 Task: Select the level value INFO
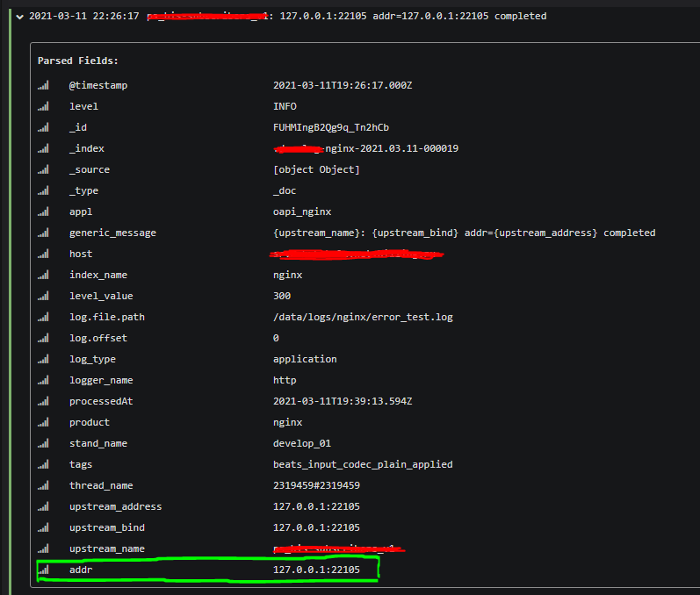[285, 106]
